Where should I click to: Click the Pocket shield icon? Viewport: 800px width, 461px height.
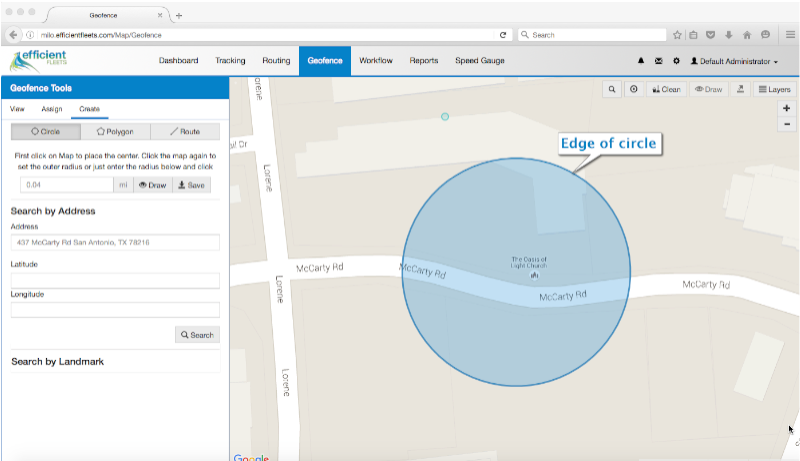point(710,35)
